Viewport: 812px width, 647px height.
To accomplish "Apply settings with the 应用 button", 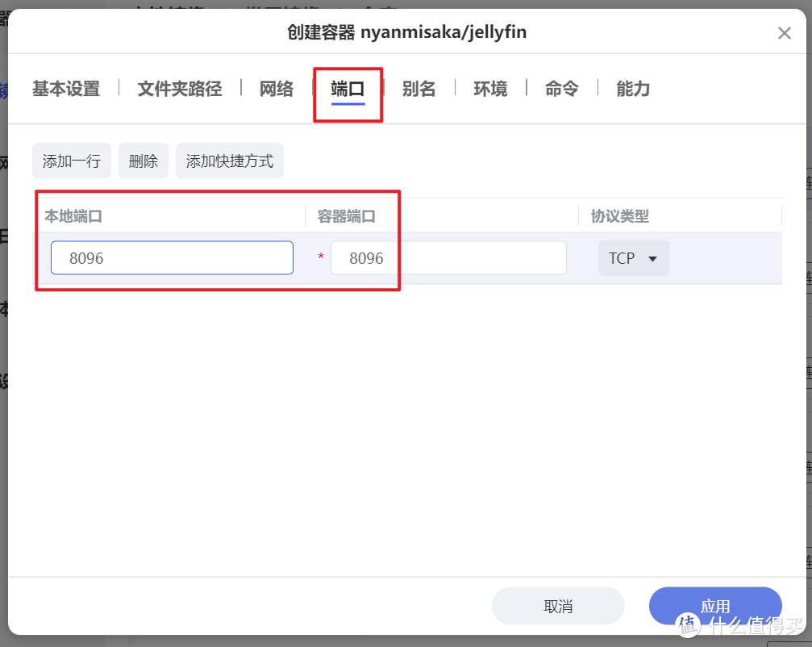I will point(715,606).
